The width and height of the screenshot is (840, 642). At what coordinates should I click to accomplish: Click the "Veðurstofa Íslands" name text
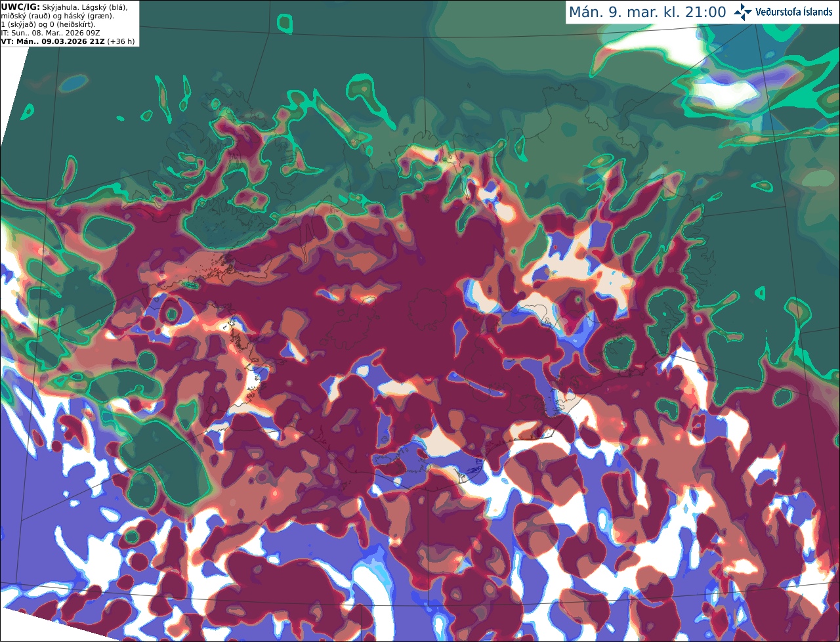(x=794, y=12)
